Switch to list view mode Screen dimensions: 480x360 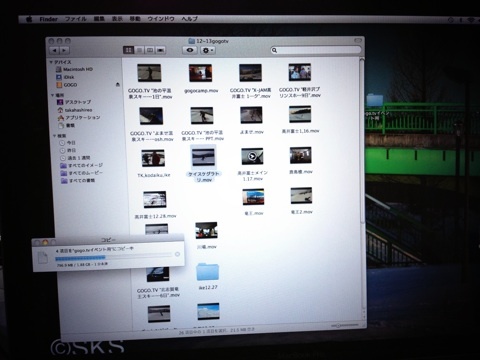(139, 50)
